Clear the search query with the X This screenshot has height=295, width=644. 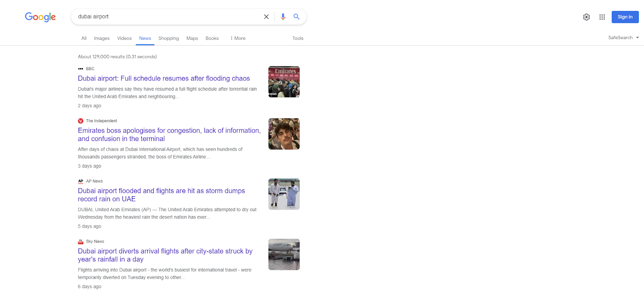click(x=266, y=17)
